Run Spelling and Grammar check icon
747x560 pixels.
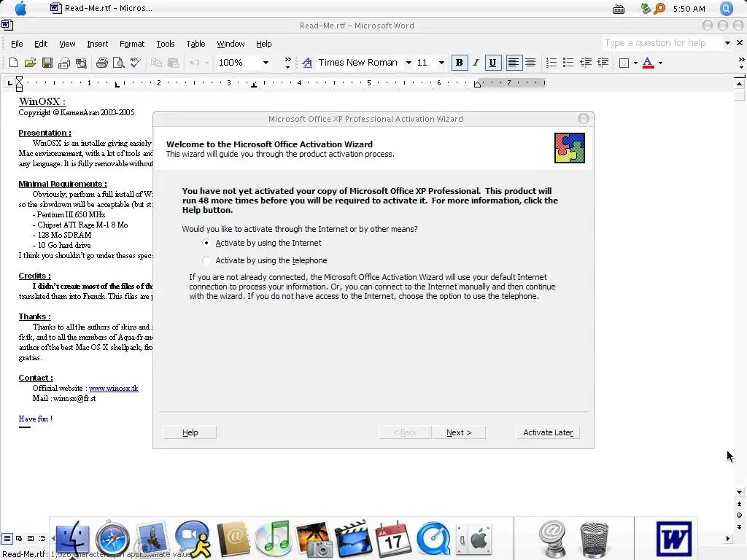pyautogui.click(x=135, y=63)
